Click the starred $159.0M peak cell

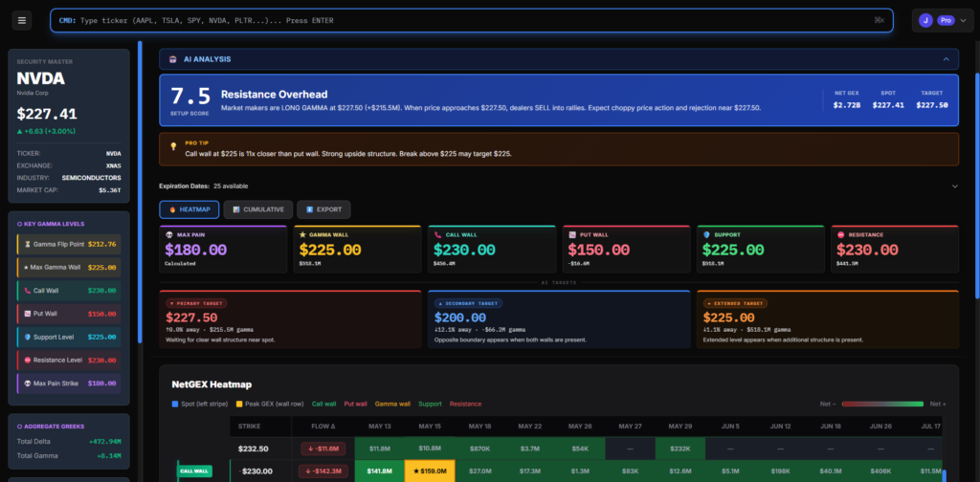430,471
